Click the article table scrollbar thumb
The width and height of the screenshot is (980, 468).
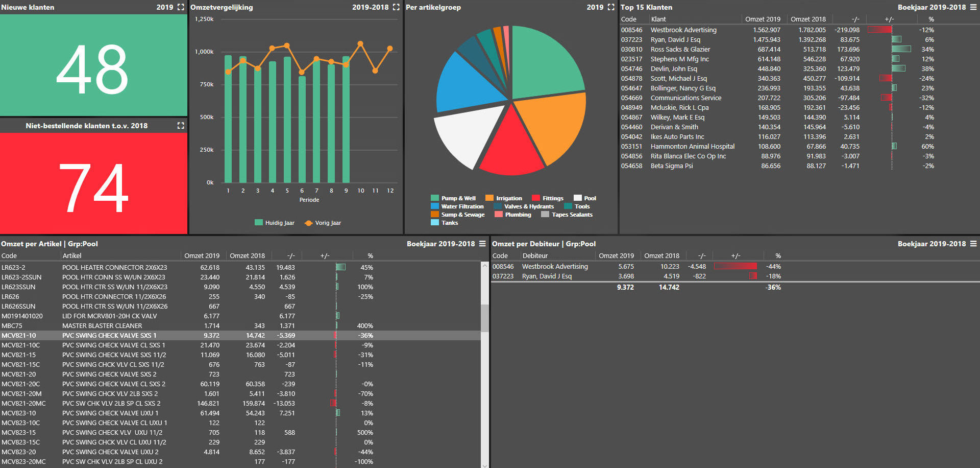485,318
